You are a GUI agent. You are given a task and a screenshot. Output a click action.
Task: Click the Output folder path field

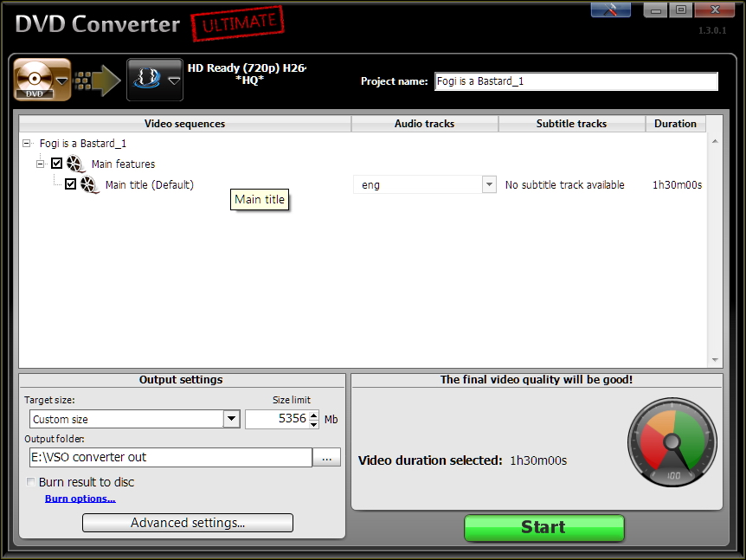170,457
